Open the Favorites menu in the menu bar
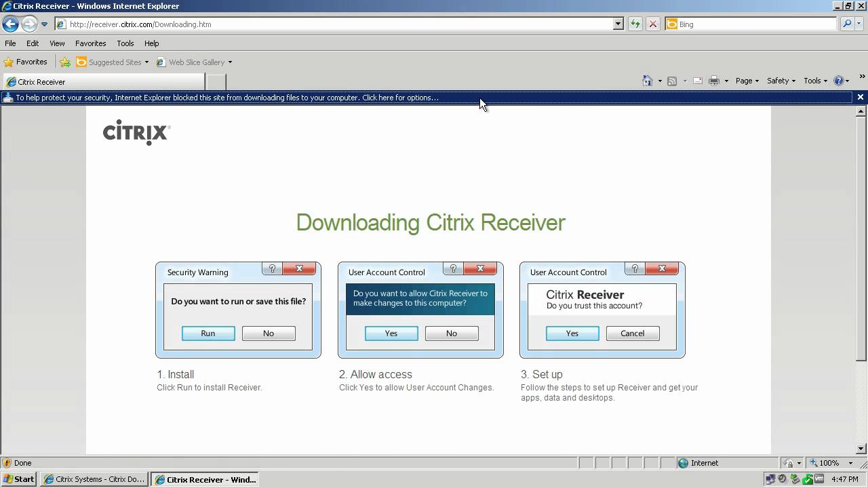868x488 pixels. point(90,43)
